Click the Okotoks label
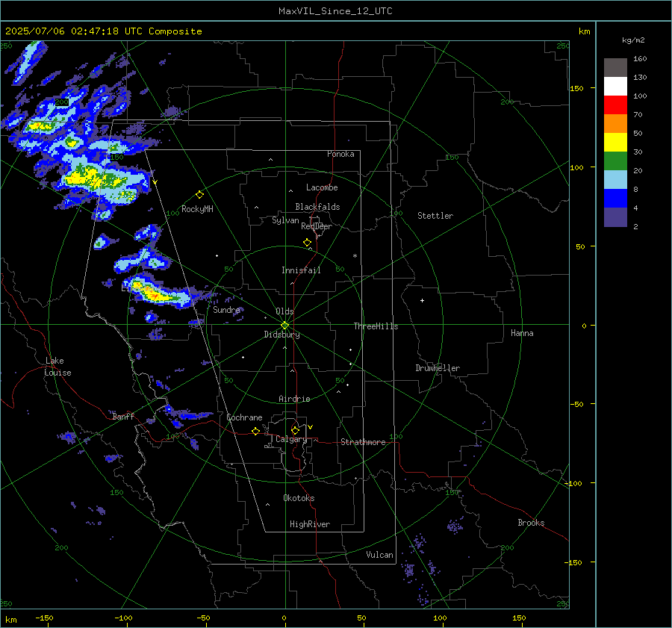This screenshot has width=672, height=628. click(299, 498)
